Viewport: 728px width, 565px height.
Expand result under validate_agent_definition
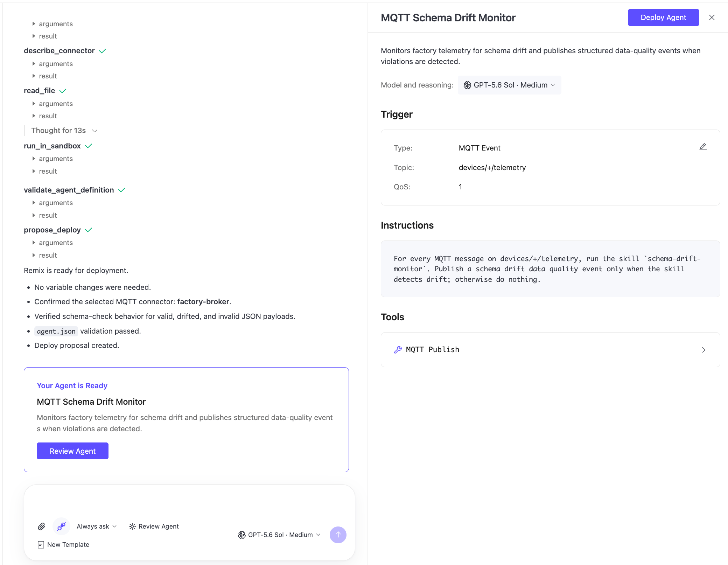[x=44, y=215]
